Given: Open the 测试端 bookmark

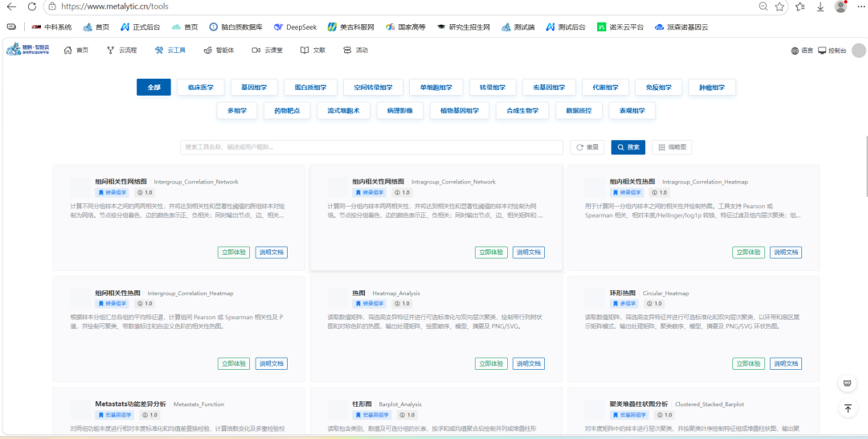Looking at the screenshot, I should coord(518,27).
